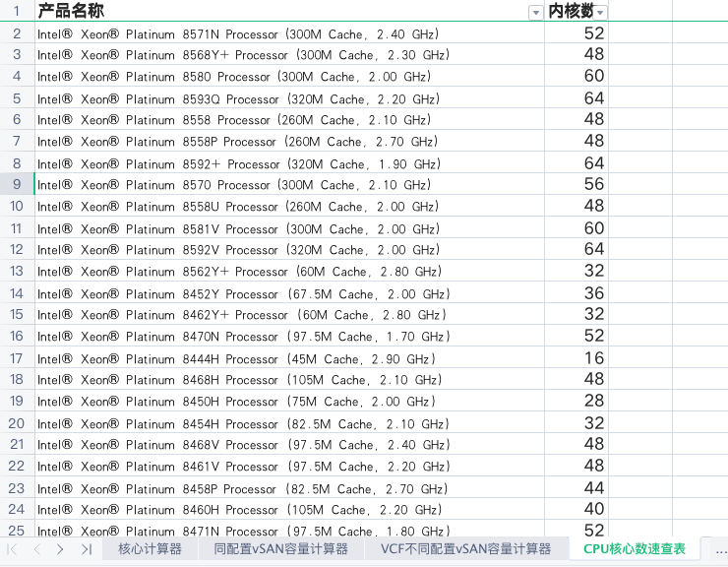Viewport: 728px width, 567px height.
Task: Select row header 9
Action: click(x=17, y=184)
